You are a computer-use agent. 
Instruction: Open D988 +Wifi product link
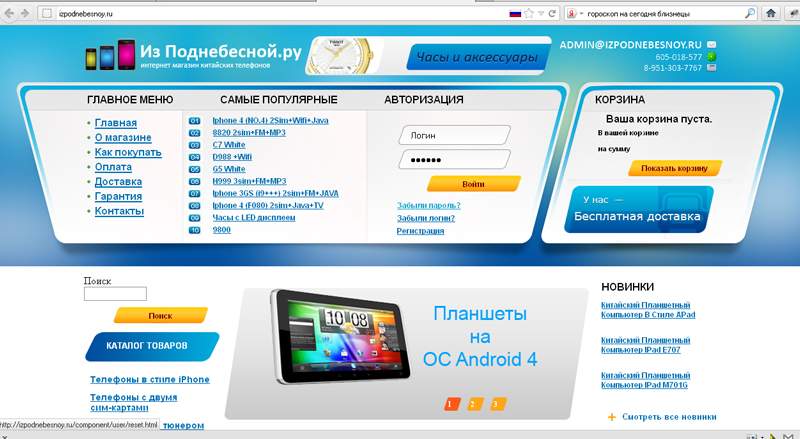[232, 157]
